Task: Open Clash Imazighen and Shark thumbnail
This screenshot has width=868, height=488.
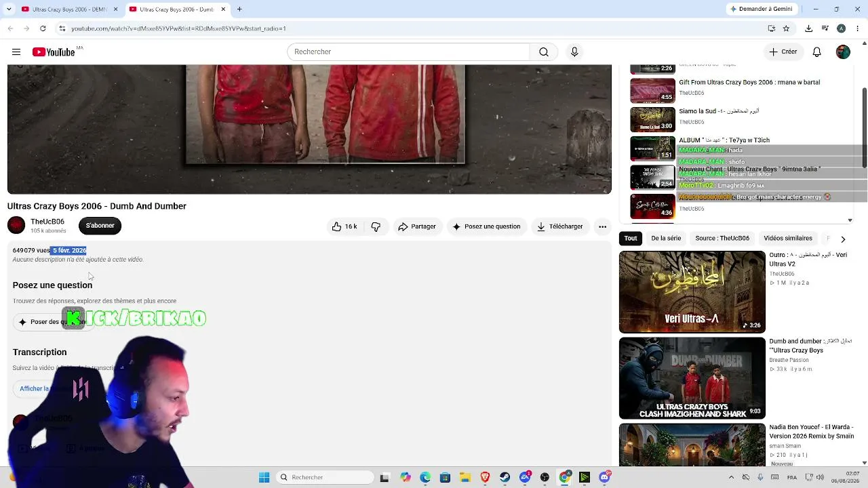Action: click(692, 378)
